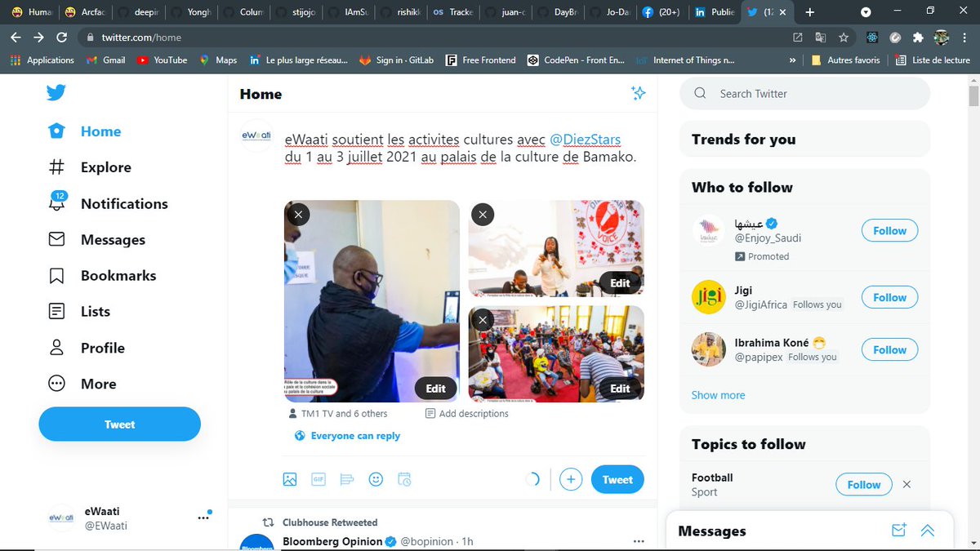Viewport: 980px width, 551px height.
Task: Open the new tab plus button
Action: (810, 12)
